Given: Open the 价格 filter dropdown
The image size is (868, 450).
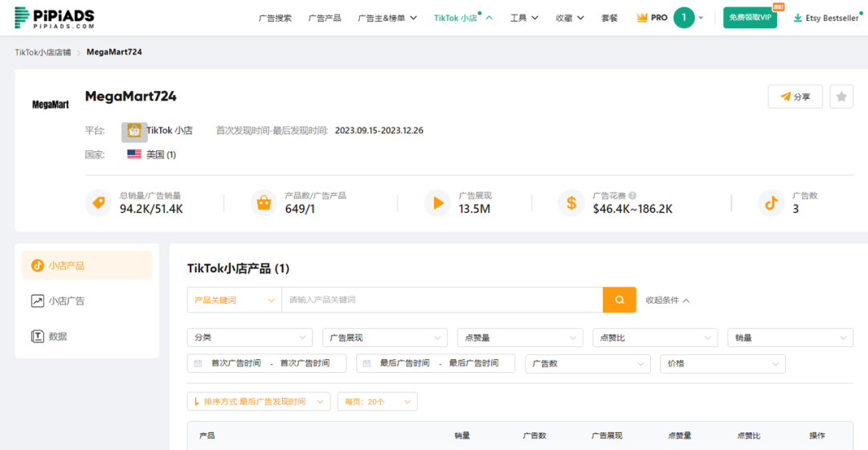Looking at the screenshot, I should 723,364.
